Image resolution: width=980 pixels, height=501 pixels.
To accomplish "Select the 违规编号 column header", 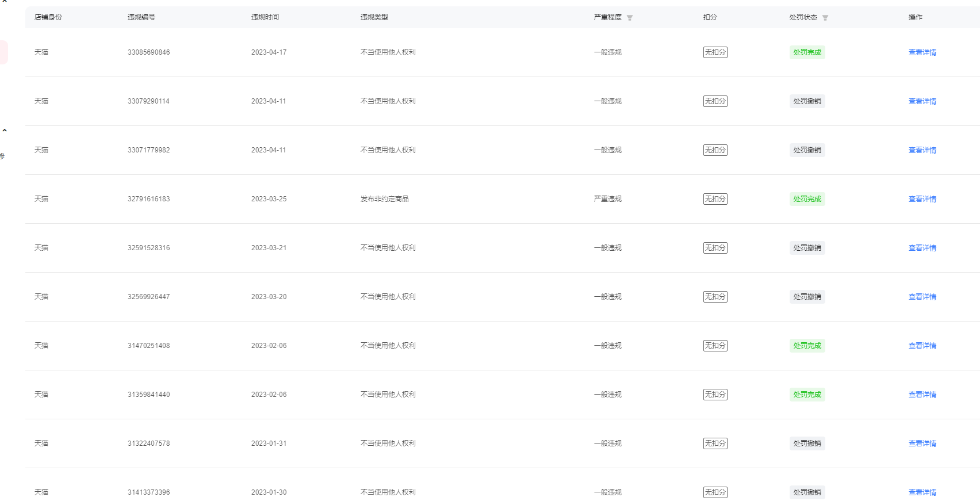I will tap(141, 17).
